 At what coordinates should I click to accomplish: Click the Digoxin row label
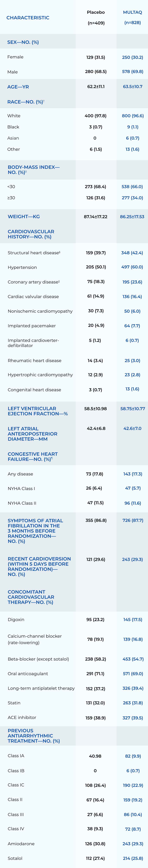click(x=16, y=619)
